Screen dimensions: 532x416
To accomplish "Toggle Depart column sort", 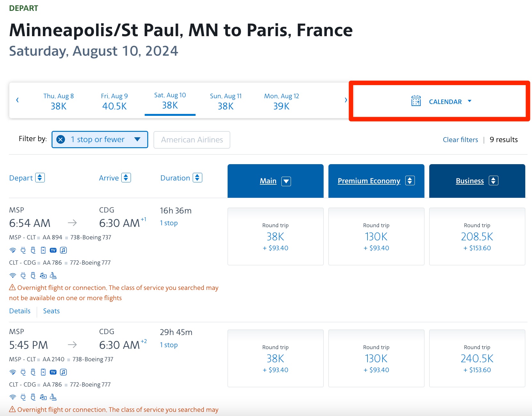I will point(40,178).
